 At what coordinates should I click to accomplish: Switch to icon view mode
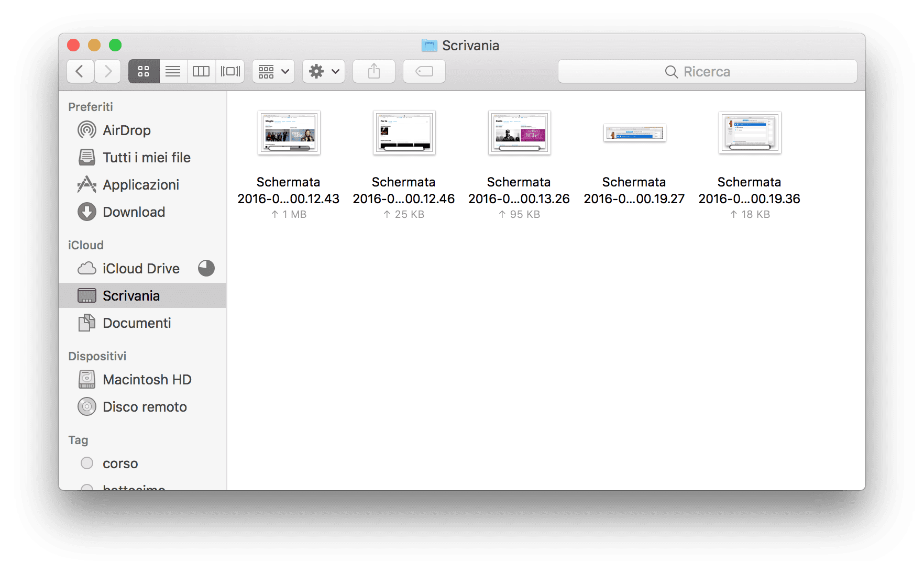(144, 71)
